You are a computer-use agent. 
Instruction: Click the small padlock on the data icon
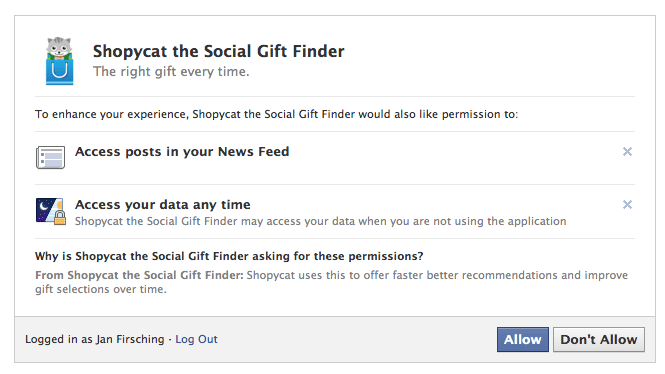point(60,218)
